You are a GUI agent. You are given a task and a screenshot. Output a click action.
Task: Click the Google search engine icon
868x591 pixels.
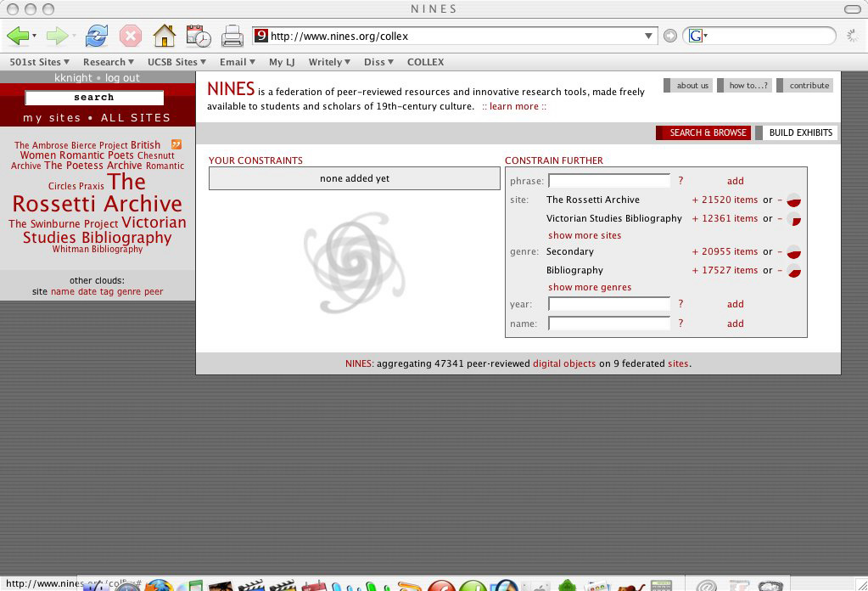(695, 36)
